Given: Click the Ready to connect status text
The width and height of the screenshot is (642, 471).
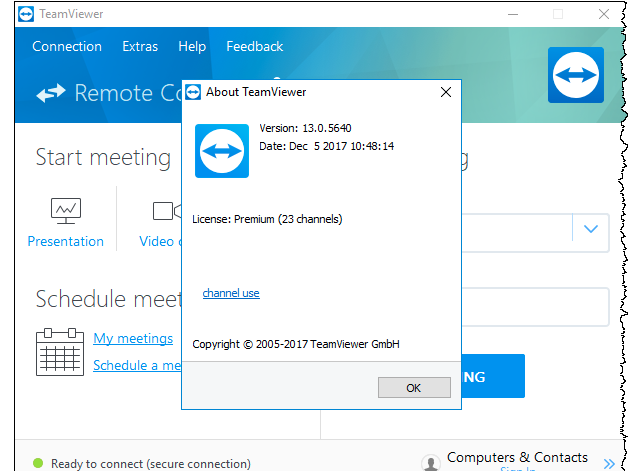Looking at the screenshot, I should click(151, 464).
